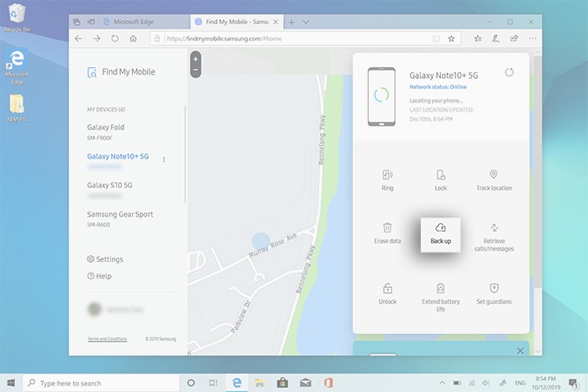The width and height of the screenshot is (588, 392).
Task: Open the Edge home page
Action: 133,39
